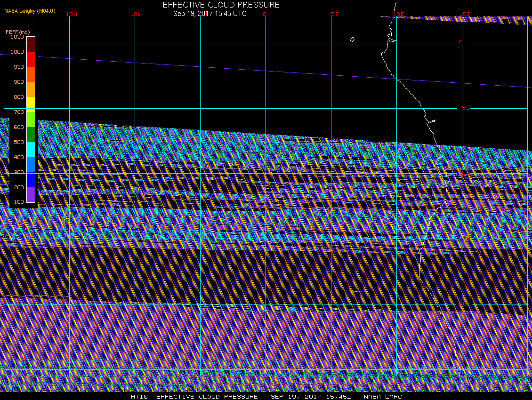Select the 15W longitude label

72,14
